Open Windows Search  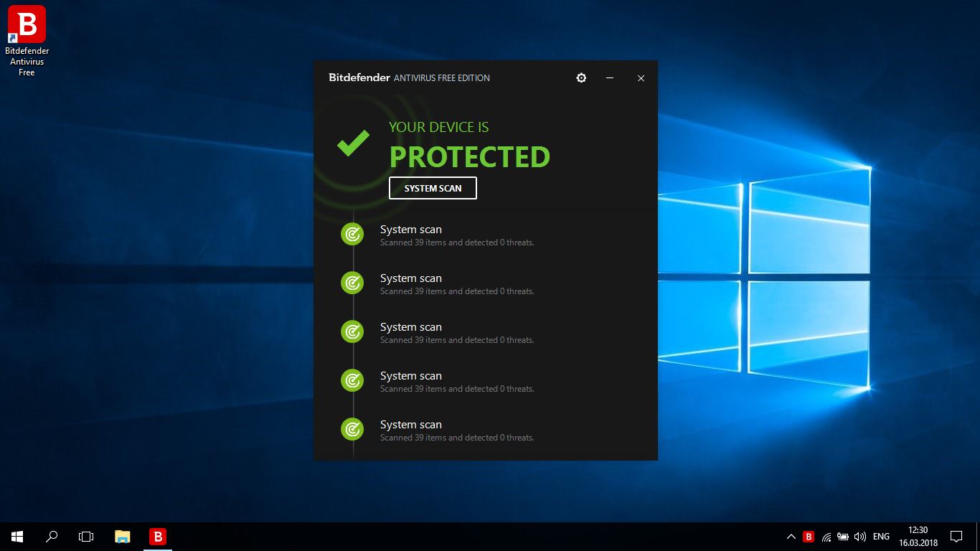pos(51,536)
